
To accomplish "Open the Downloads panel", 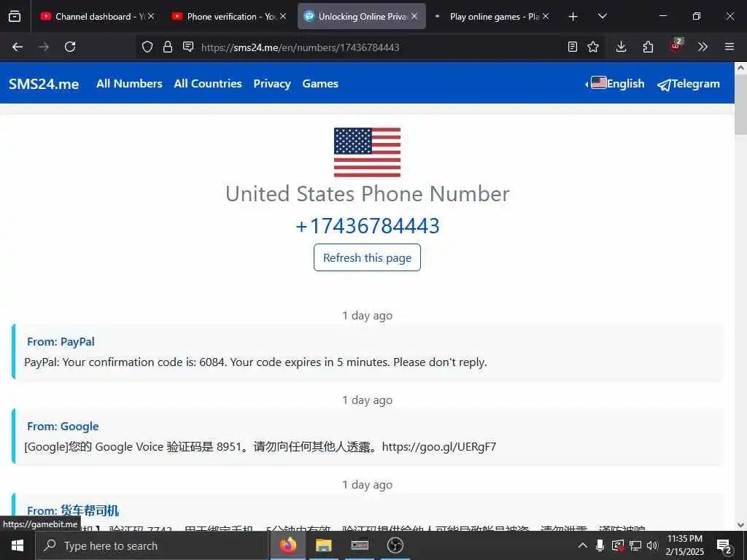I will point(621,47).
